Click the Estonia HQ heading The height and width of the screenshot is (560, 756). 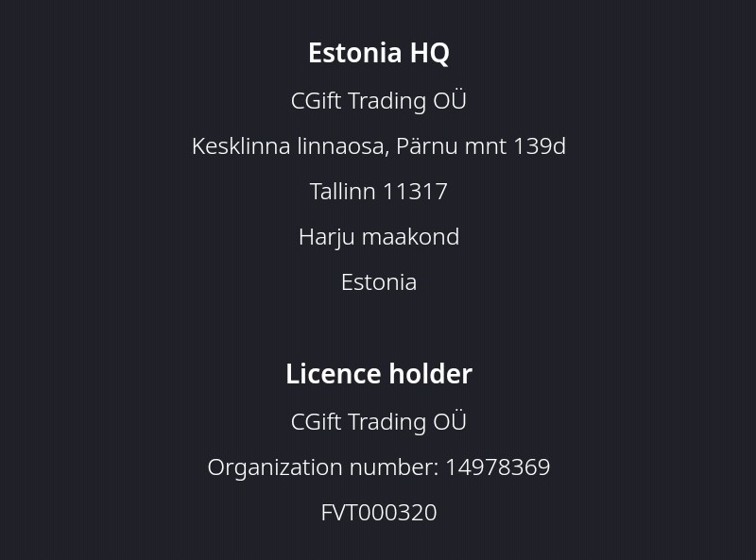pyautogui.click(x=378, y=53)
